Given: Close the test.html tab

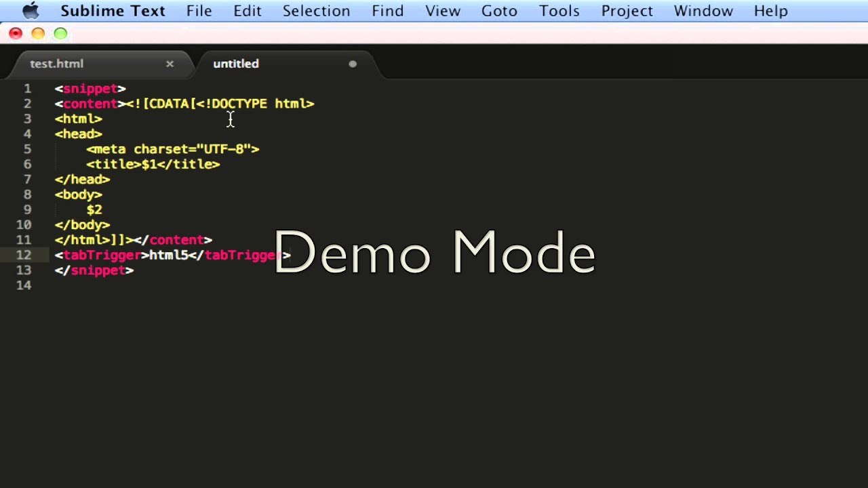Looking at the screenshot, I should coord(170,64).
